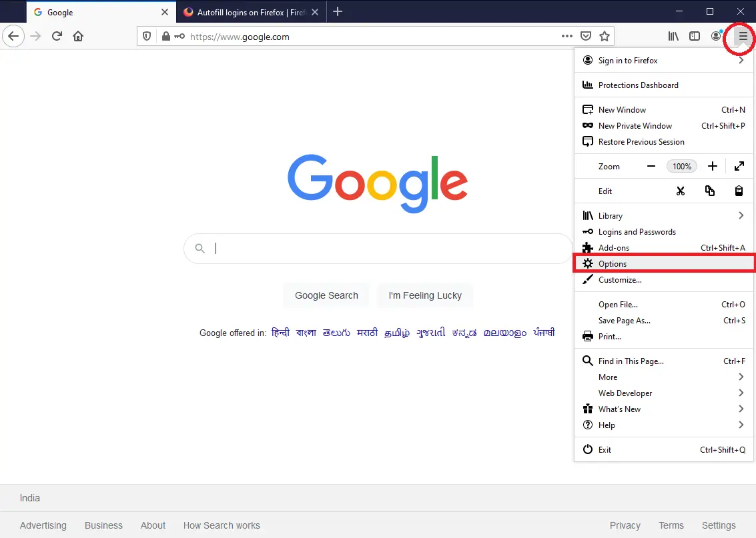Open the Settings footer link
756x538 pixels.
[x=719, y=525]
